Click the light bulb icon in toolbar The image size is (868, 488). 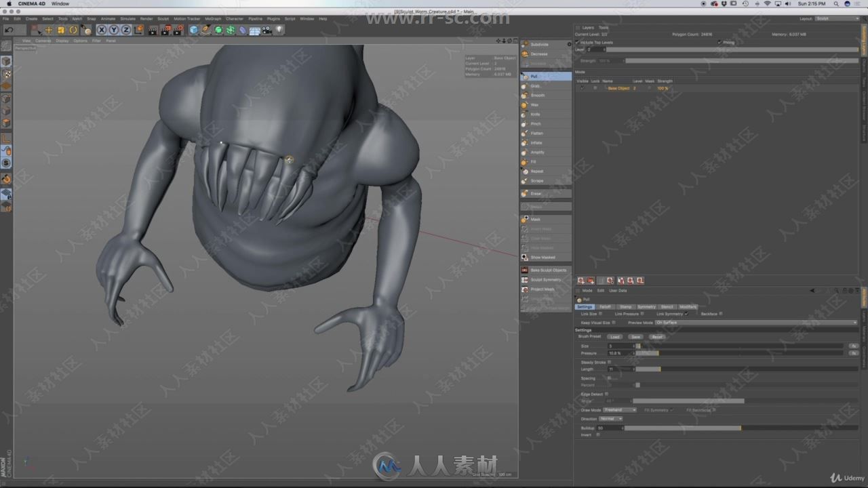279,30
